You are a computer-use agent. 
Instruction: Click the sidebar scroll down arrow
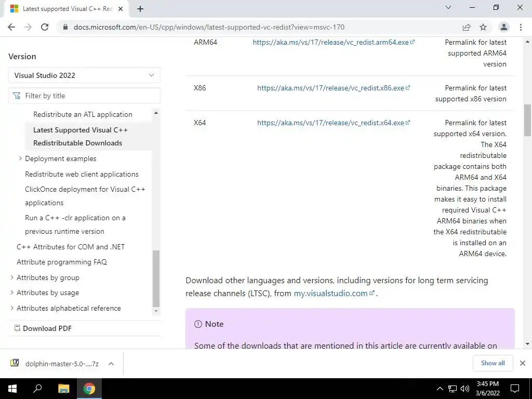coord(156,311)
